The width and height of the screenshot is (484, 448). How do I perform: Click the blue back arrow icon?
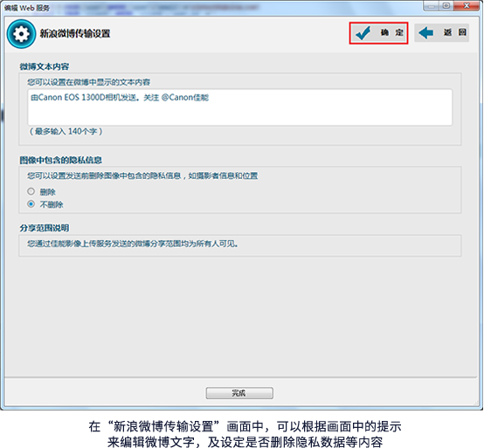click(x=426, y=32)
